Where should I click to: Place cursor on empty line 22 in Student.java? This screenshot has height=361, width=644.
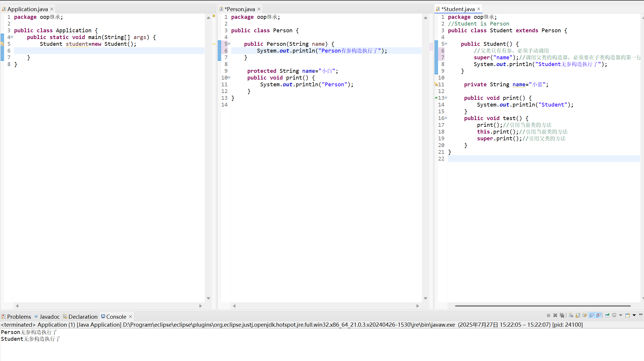click(x=544, y=159)
